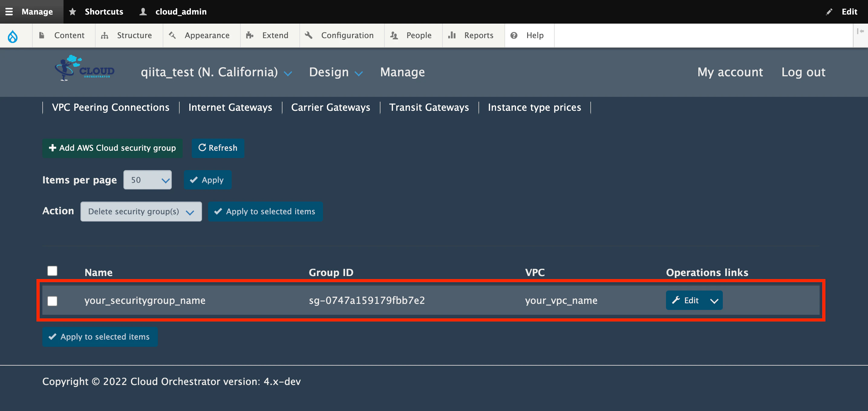The height and width of the screenshot is (411, 868).
Task: Click Add AWS Cloud security group button
Action: [x=112, y=148]
